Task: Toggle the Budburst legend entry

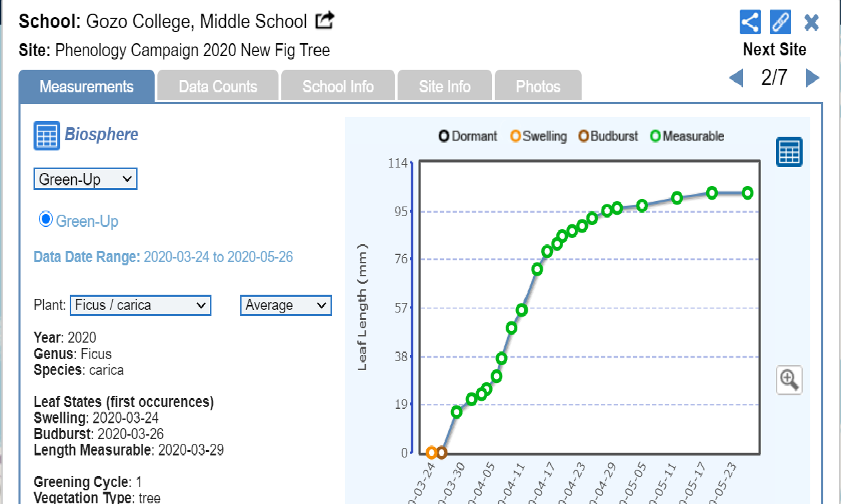Action: pos(608,136)
